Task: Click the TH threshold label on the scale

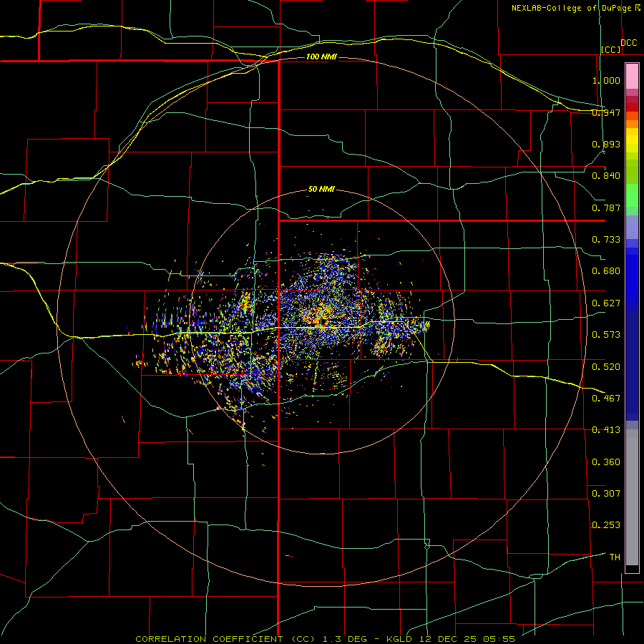Action: [x=615, y=557]
